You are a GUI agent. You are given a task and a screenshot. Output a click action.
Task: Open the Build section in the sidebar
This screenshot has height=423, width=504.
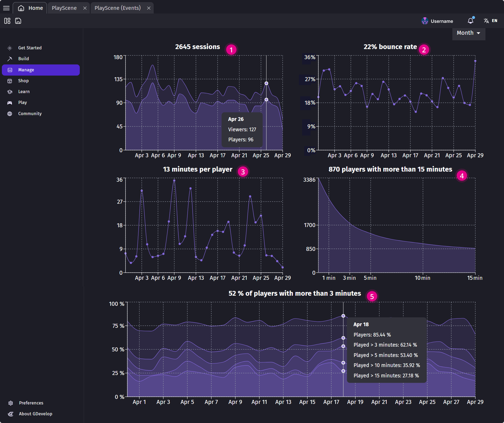pyautogui.click(x=23, y=59)
